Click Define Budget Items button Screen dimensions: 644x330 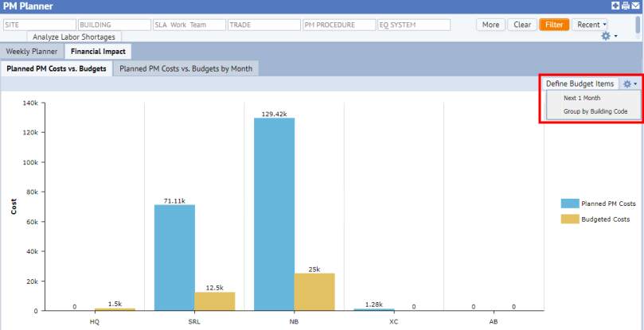(x=580, y=83)
